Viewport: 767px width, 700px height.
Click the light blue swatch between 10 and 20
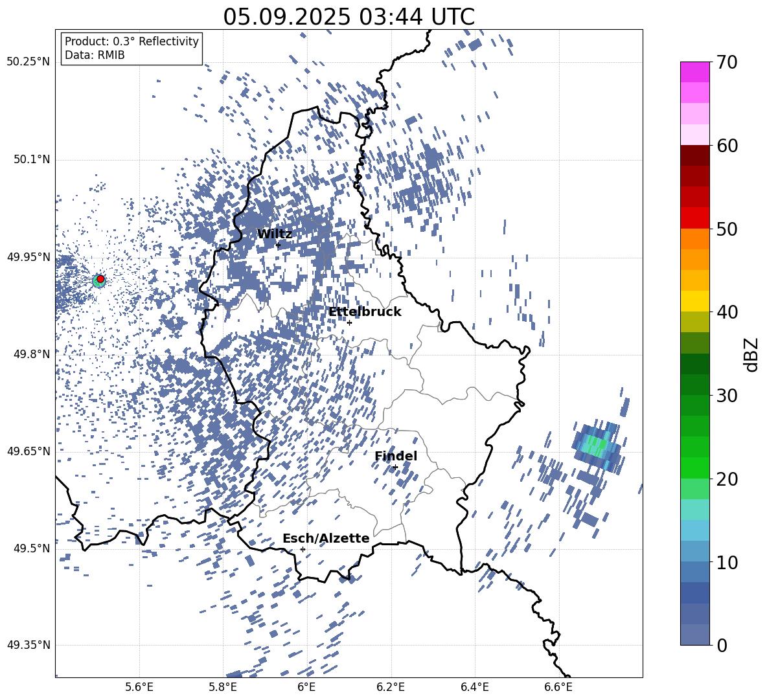point(694,530)
